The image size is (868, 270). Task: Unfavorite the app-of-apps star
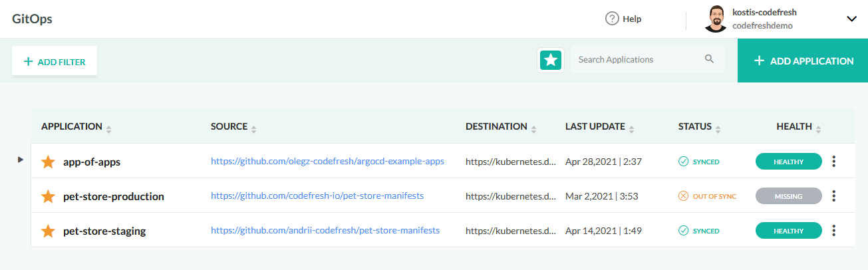pos(48,162)
